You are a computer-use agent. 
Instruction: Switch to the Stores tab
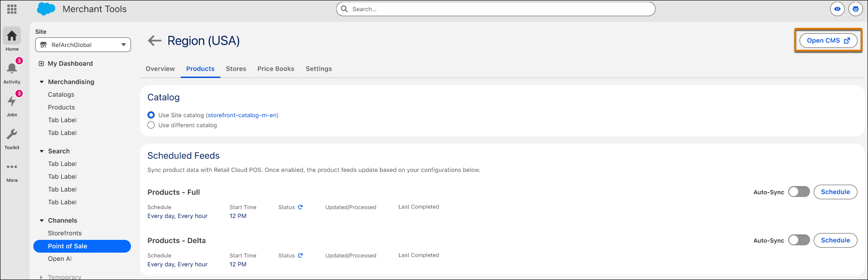tap(236, 69)
